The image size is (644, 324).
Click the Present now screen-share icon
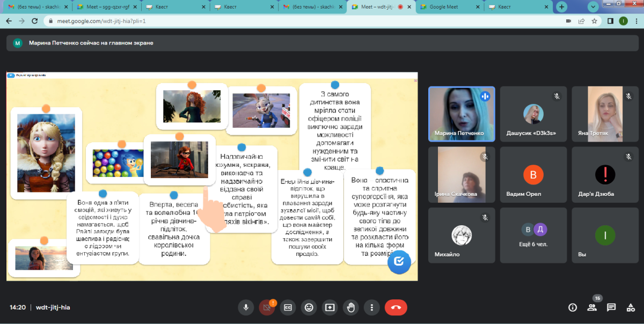(330, 307)
